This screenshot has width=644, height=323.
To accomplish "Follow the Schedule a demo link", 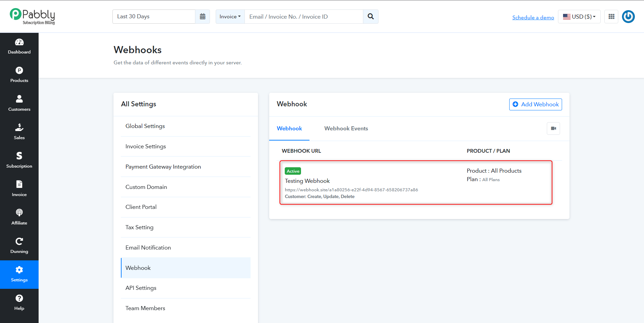I will point(533,17).
